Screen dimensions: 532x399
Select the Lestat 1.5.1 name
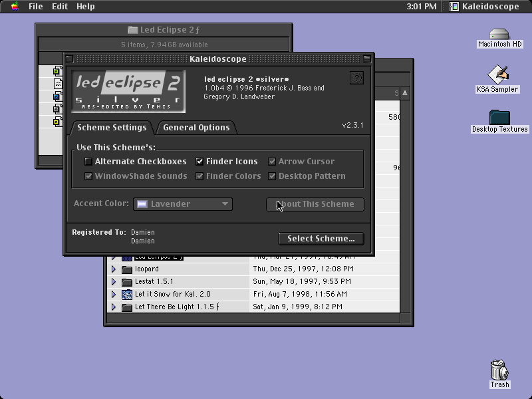point(154,281)
